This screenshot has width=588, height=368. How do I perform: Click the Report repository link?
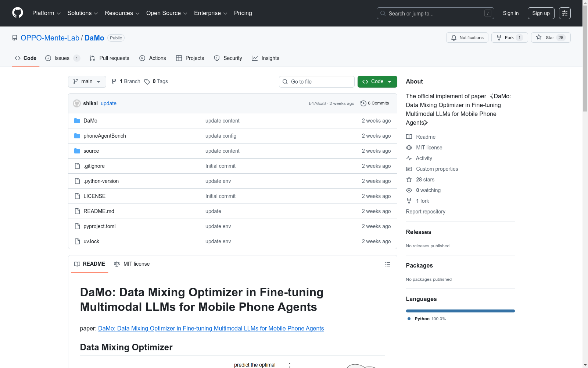(x=426, y=212)
